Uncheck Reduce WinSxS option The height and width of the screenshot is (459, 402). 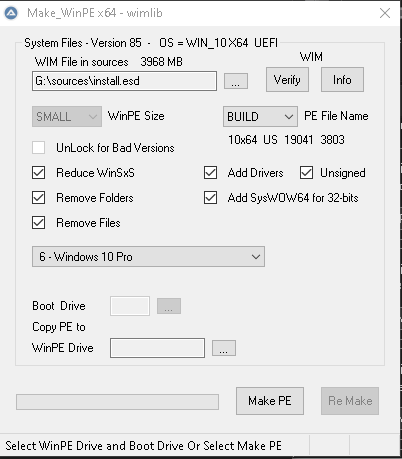(39, 173)
